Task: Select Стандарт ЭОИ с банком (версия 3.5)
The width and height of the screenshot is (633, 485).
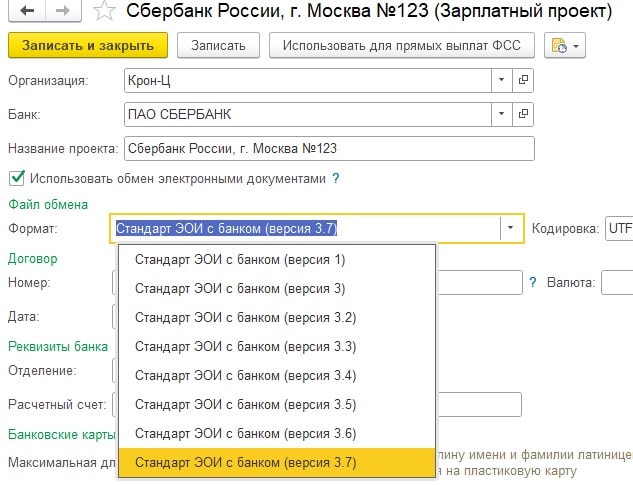Action: tap(245, 404)
